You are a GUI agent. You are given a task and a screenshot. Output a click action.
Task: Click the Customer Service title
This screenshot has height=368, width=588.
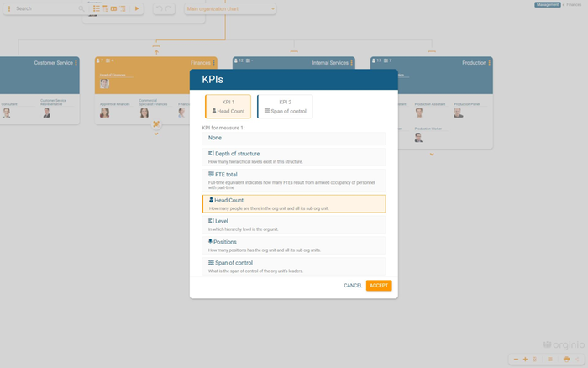[53, 63]
